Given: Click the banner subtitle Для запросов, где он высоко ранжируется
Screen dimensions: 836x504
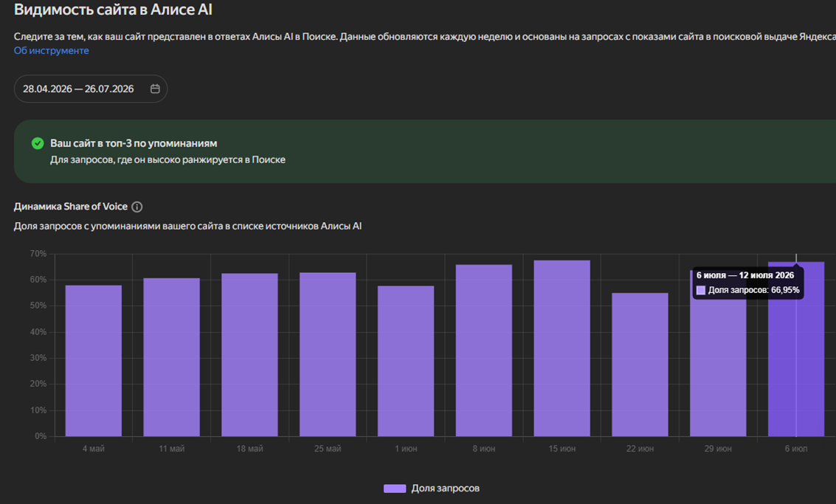Looking at the screenshot, I should tap(167, 159).
